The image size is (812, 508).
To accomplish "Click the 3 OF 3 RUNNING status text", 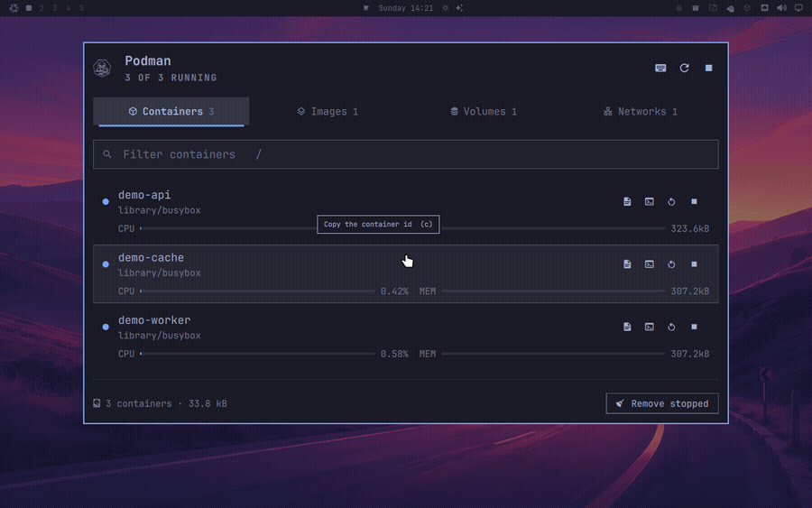I will point(171,78).
